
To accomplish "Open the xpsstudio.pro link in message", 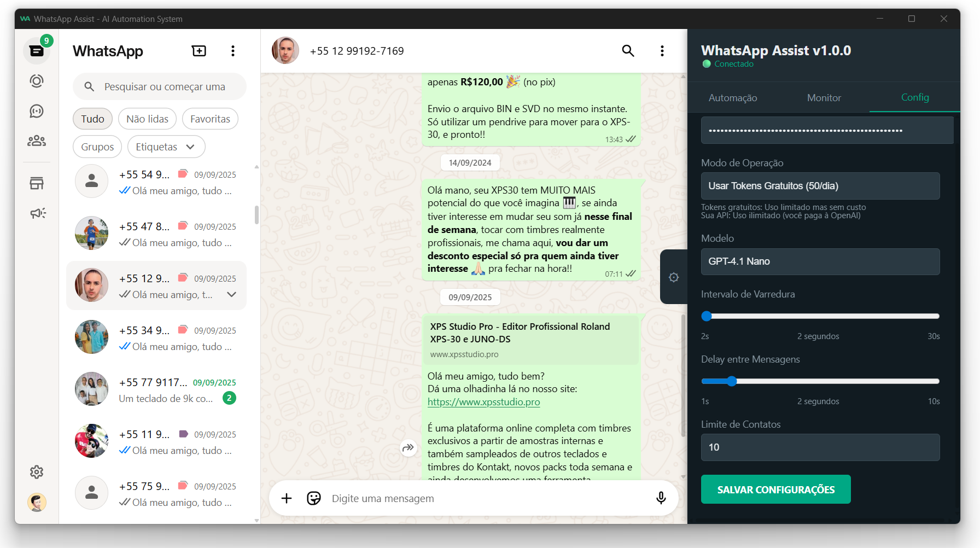I will [x=483, y=402].
